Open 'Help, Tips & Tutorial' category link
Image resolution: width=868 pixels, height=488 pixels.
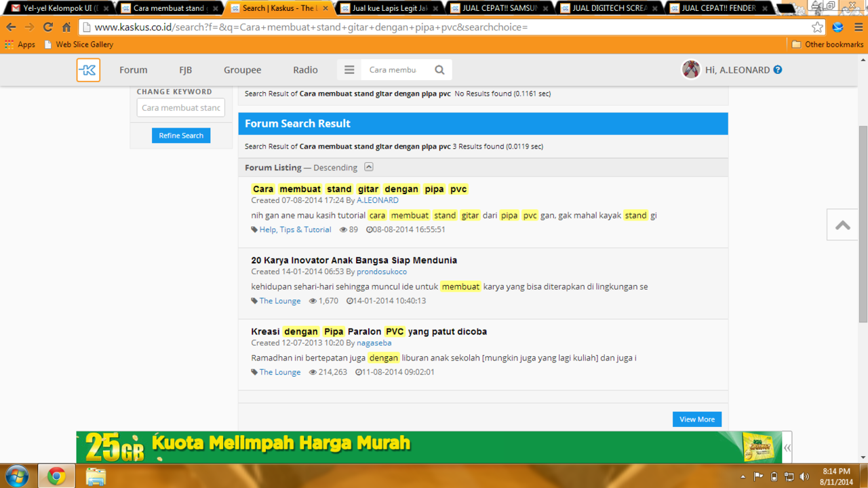click(x=295, y=229)
